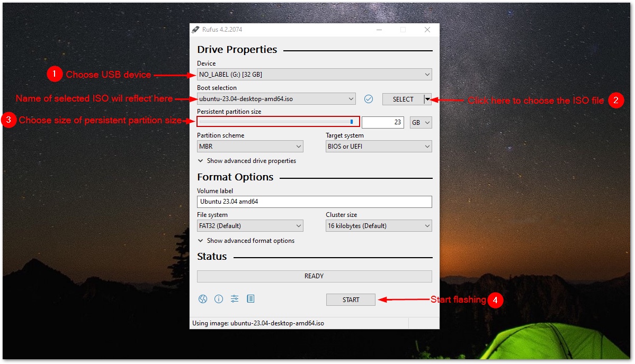Viewport: 635px width, 364px height.
Task: Click the persistent size value field 23
Action: tap(383, 122)
